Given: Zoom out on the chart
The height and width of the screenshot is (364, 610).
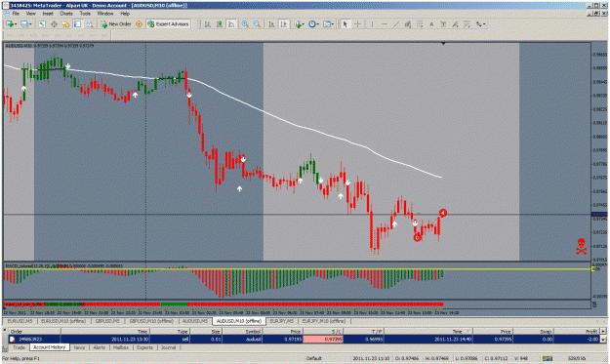Looking at the screenshot, I should [x=257, y=24].
